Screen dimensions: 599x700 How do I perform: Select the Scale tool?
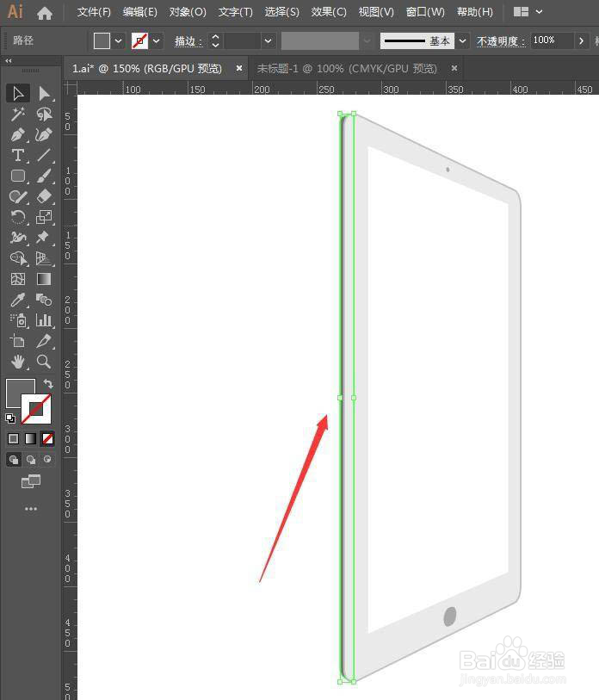(x=44, y=217)
